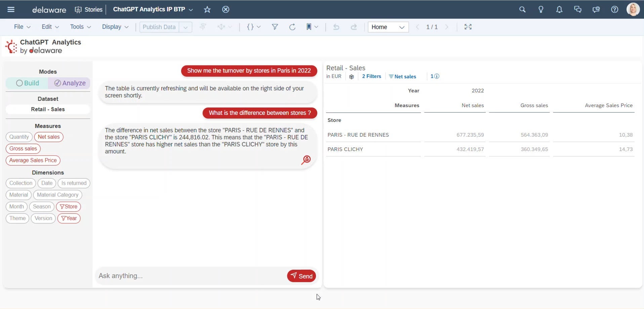Open the hamburger navigation menu
644x309 pixels.
point(11,9)
